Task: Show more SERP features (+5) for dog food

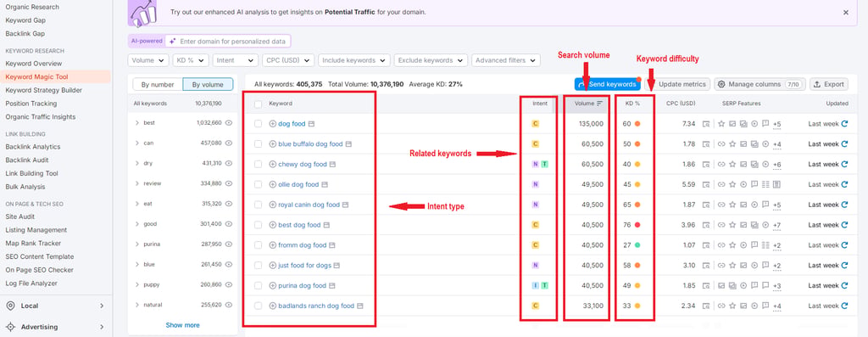Action: pos(777,124)
